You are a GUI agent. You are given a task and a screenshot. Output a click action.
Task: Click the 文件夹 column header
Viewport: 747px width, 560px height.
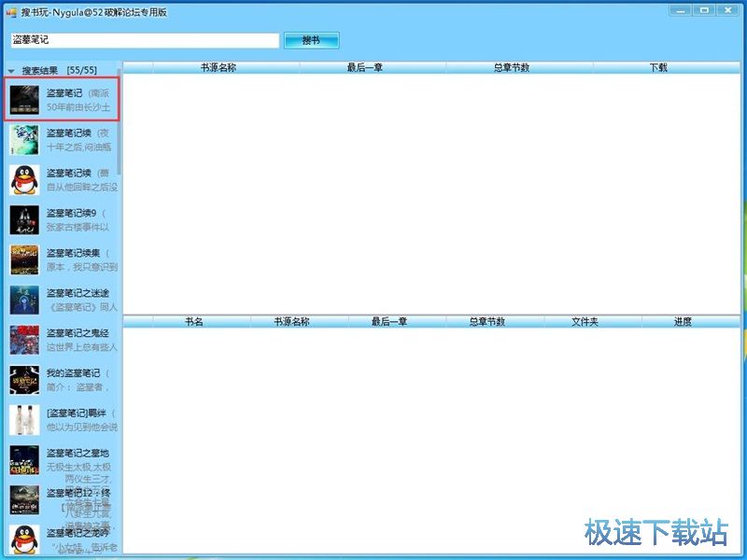click(585, 322)
